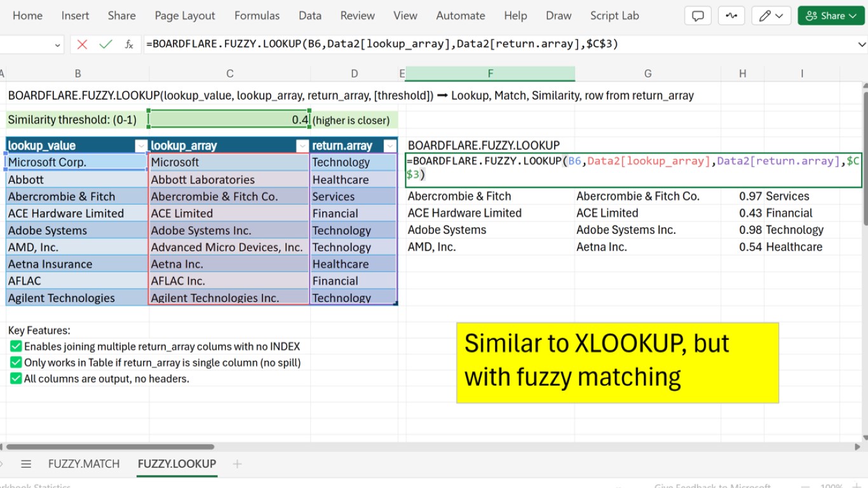Click the 'Healthcare' result cell in column I

(x=802, y=247)
